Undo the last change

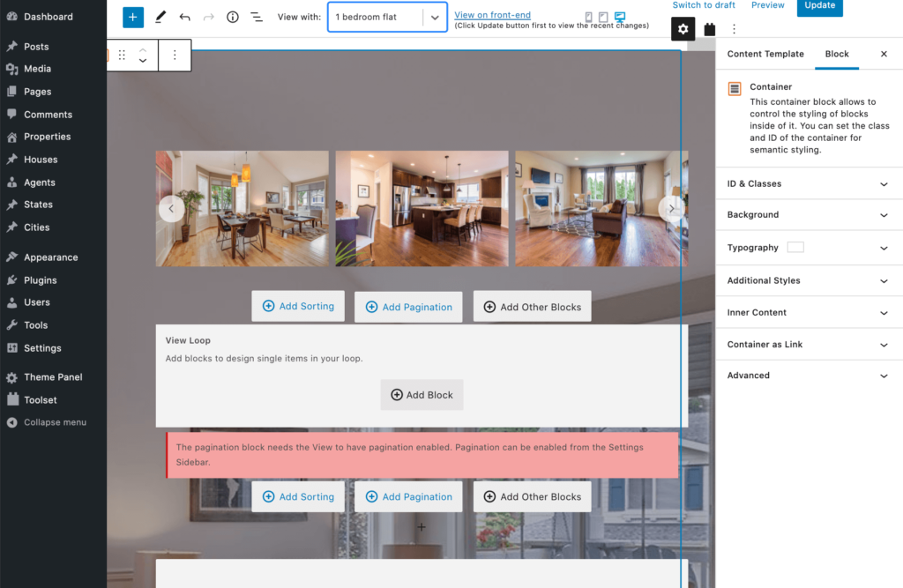185,18
